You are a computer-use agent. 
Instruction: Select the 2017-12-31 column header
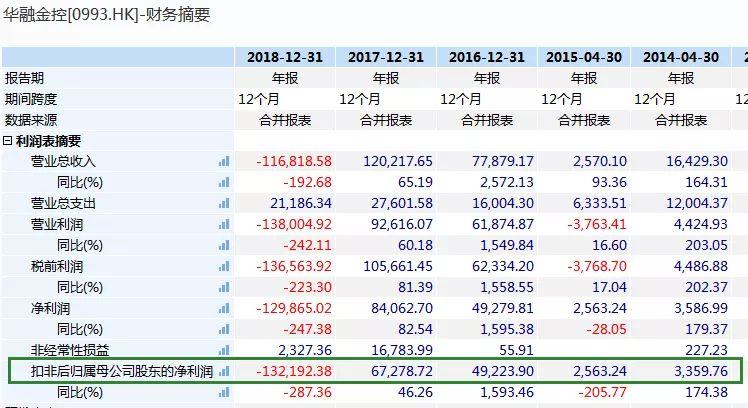(x=386, y=57)
